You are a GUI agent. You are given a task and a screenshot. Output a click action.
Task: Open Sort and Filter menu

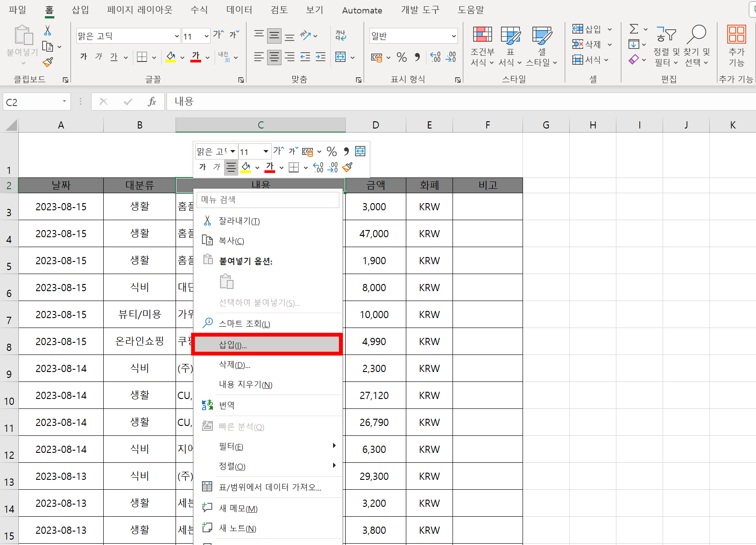(666, 46)
